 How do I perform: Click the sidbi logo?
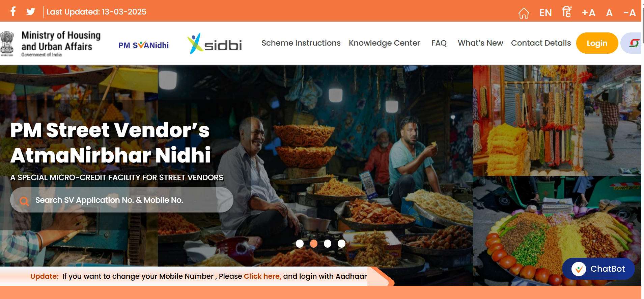pos(215,44)
